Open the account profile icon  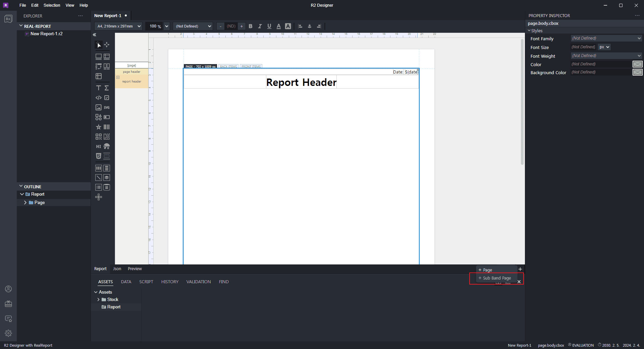pyautogui.click(x=8, y=289)
